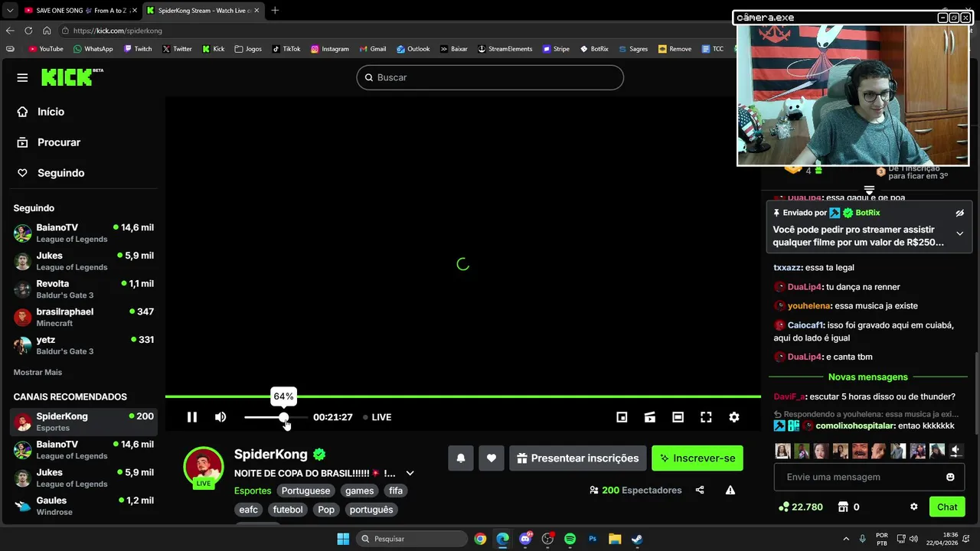Open Jukes in Seguindo list
The image size is (980, 551).
[83, 261]
